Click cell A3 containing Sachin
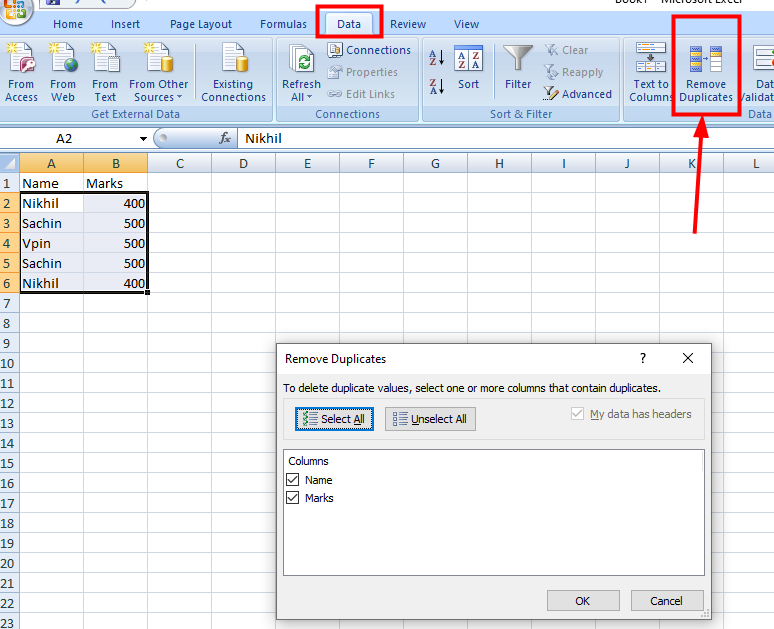 click(51, 223)
